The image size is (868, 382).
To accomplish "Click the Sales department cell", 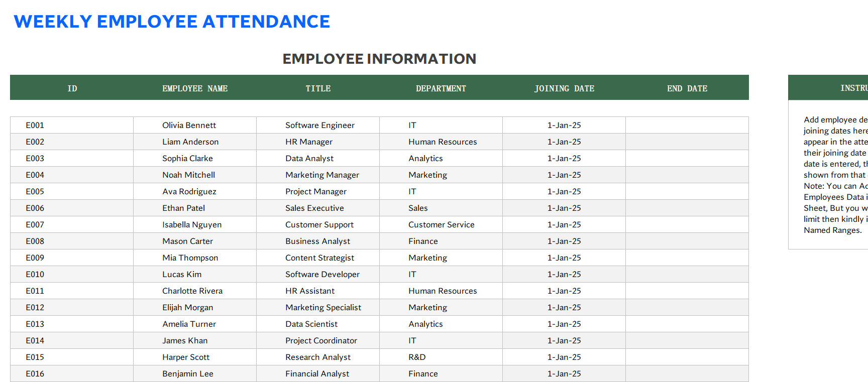I will click(x=441, y=208).
